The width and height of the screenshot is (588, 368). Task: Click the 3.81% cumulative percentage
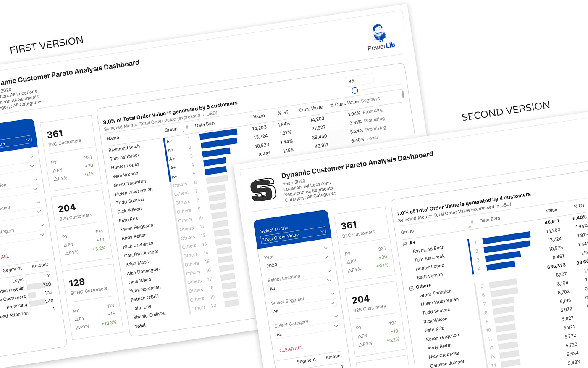(x=356, y=122)
